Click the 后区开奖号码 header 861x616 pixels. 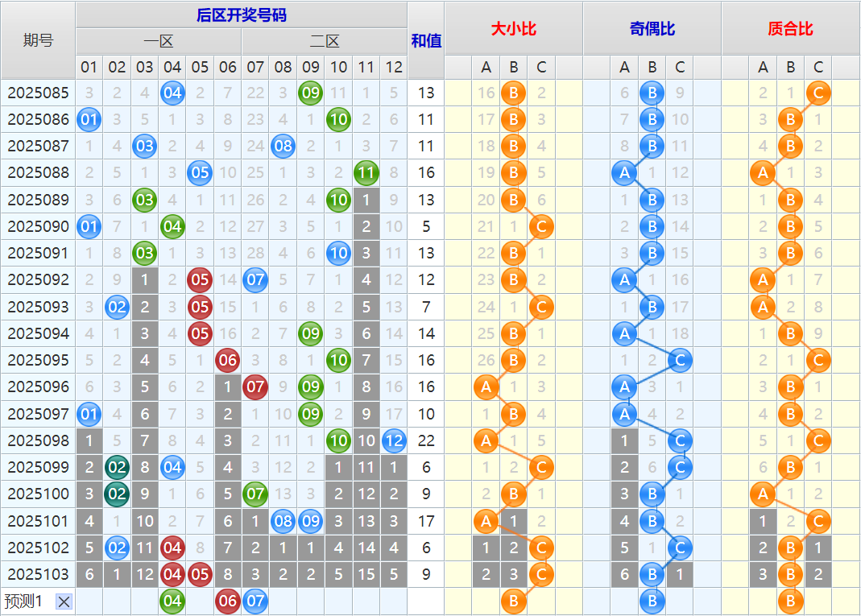pyautogui.click(x=242, y=14)
